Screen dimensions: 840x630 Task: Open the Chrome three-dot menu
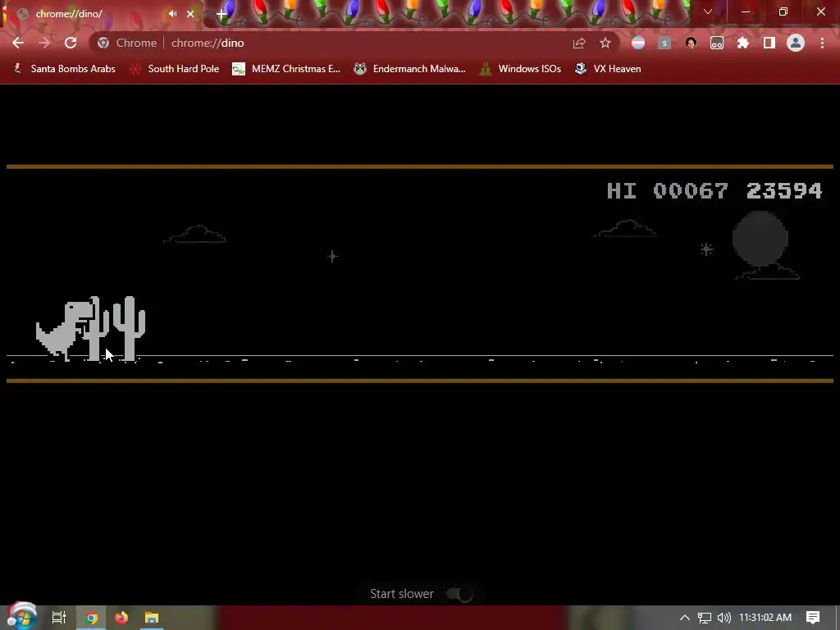822,43
